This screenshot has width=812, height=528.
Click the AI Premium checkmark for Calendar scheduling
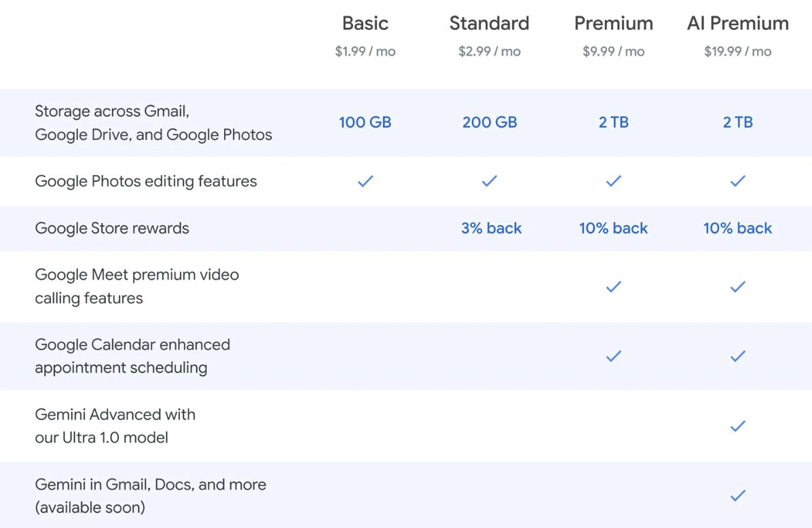coord(738,356)
